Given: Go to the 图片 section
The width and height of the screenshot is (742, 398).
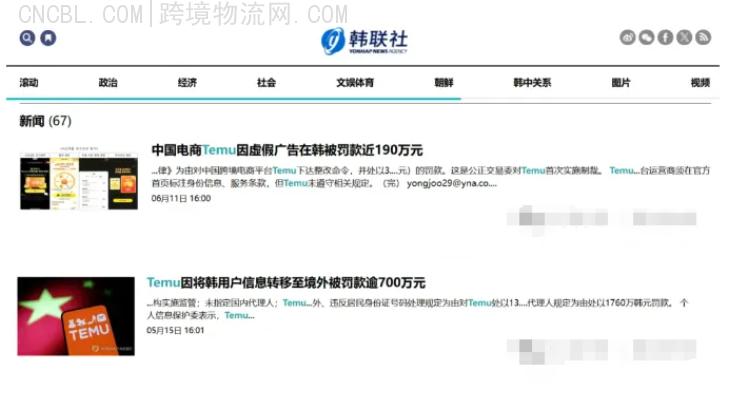Looking at the screenshot, I should tap(621, 83).
